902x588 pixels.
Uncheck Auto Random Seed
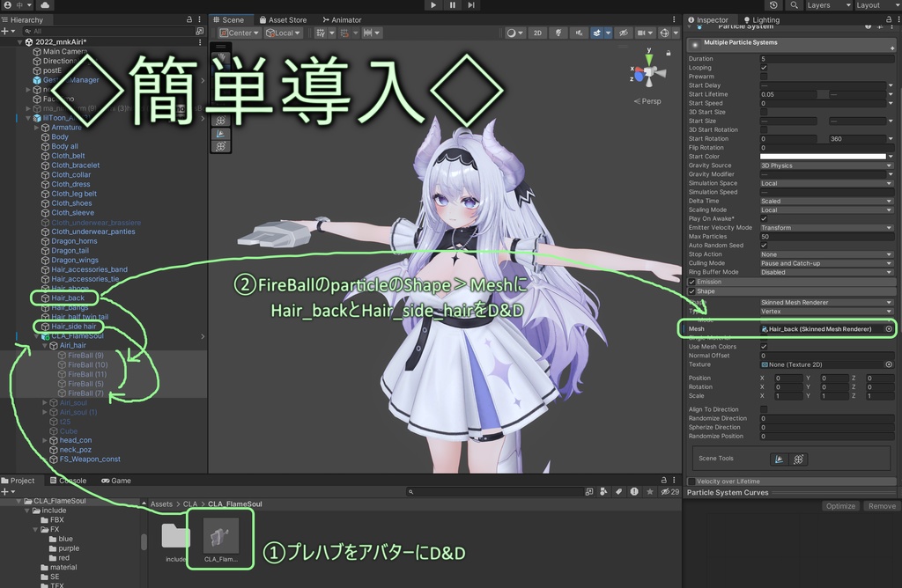[x=765, y=245]
